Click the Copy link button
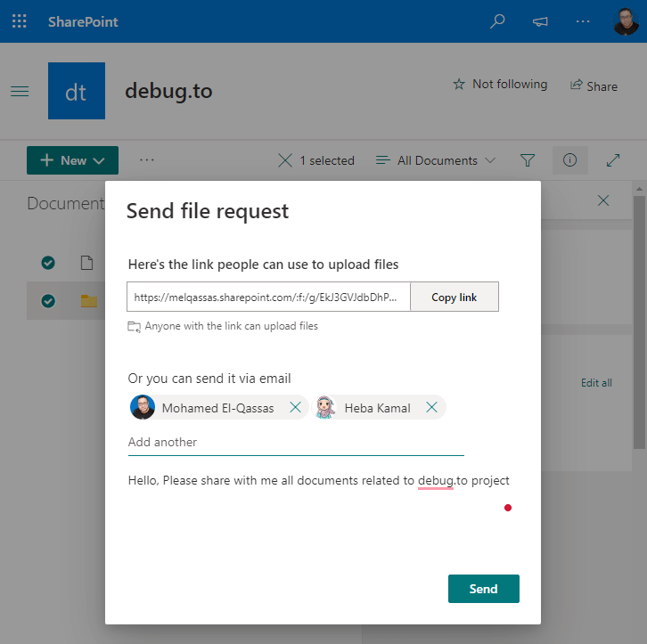This screenshot has height=644, width=647. 455,297
